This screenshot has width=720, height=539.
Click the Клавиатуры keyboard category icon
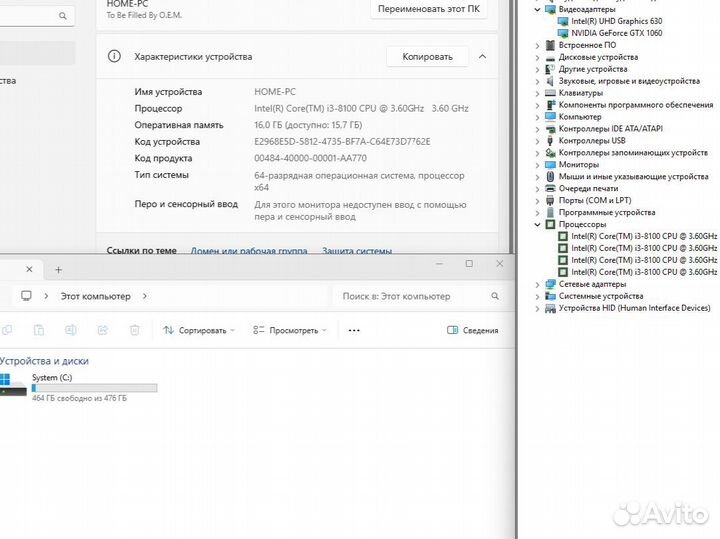551,93
